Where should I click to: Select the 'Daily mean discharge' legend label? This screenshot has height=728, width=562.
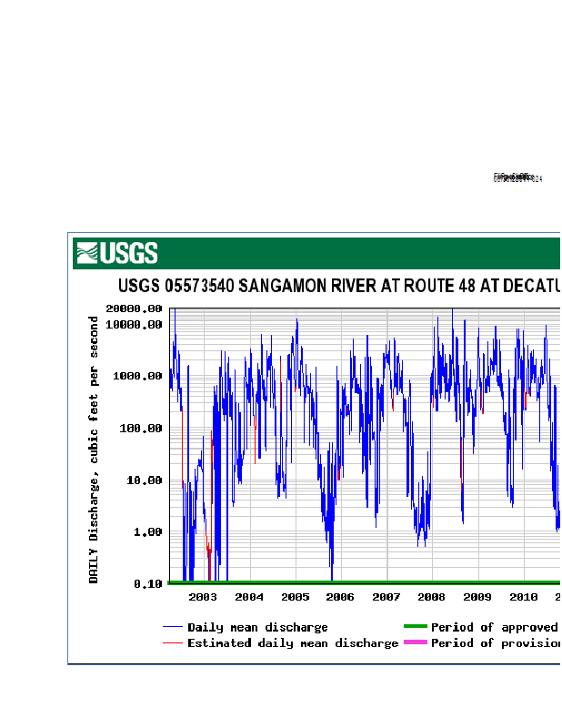click(x=257, y=628)
